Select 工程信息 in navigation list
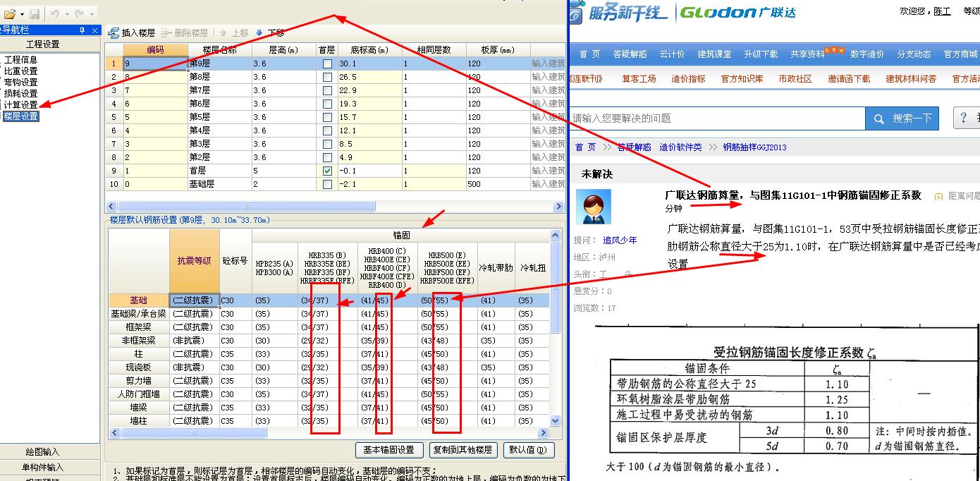The image size is (980, 481). 21,60
